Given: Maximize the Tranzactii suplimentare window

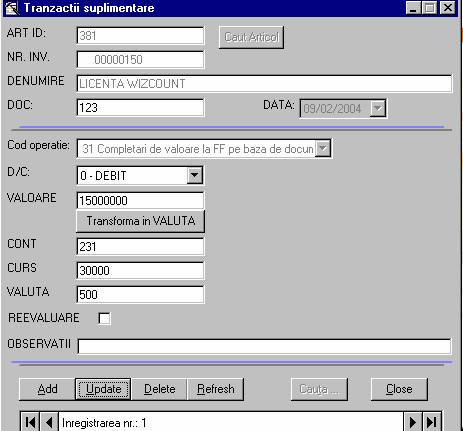Looking at the screenshot, I should (x=430, y=8).
